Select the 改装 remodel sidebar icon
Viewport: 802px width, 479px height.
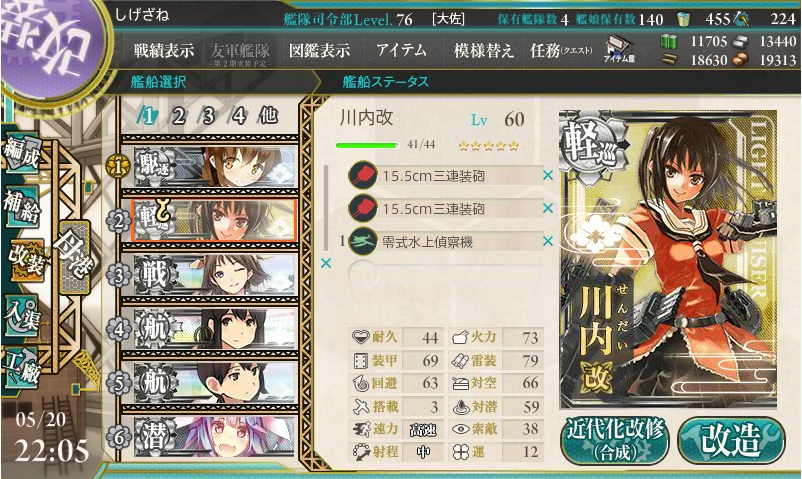[26, 258]
